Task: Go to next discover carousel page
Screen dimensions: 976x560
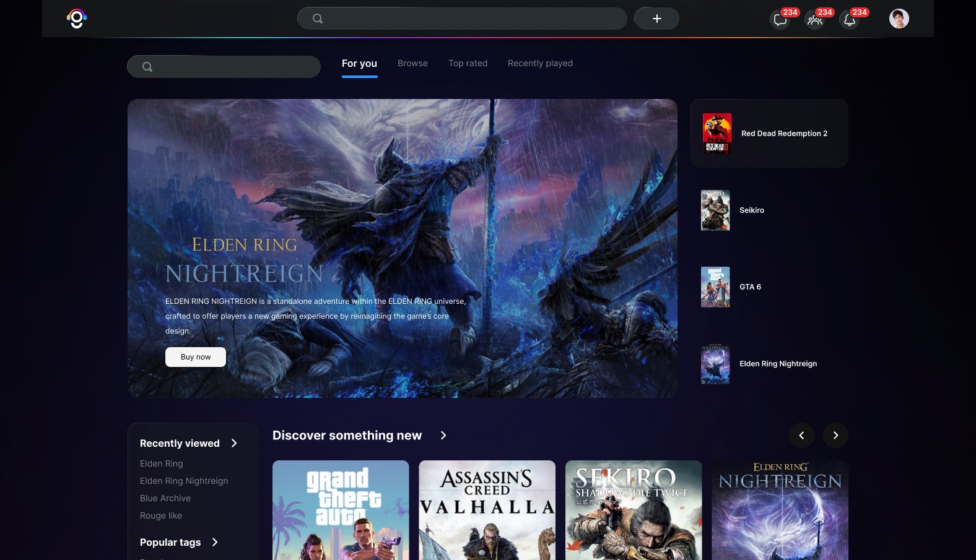Action: 835,436
